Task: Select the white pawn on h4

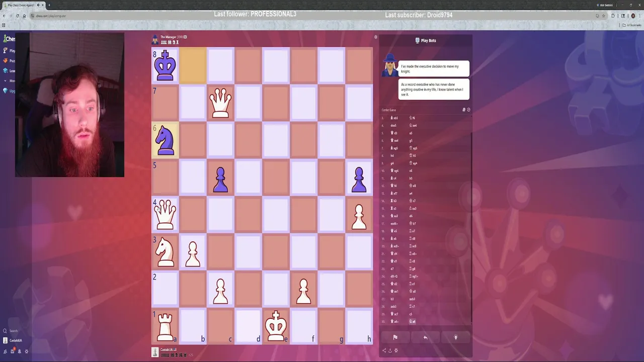Action: point(359,217)
